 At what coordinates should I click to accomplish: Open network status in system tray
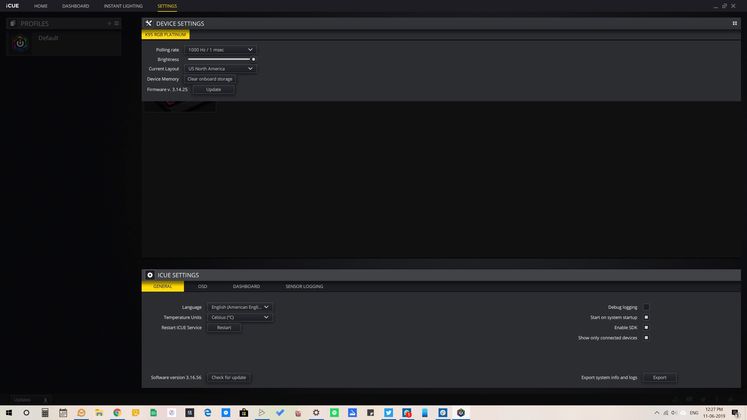[666, 413]
